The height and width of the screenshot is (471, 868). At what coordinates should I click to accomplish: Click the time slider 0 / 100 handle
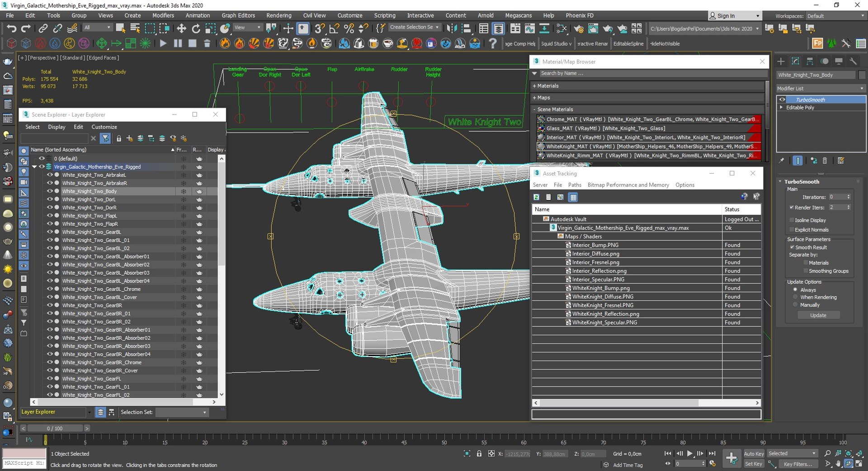click(x=55, y=428)
